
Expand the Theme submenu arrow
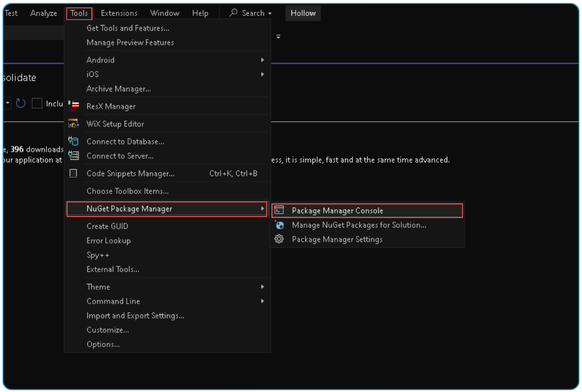(x=262, y=287)
